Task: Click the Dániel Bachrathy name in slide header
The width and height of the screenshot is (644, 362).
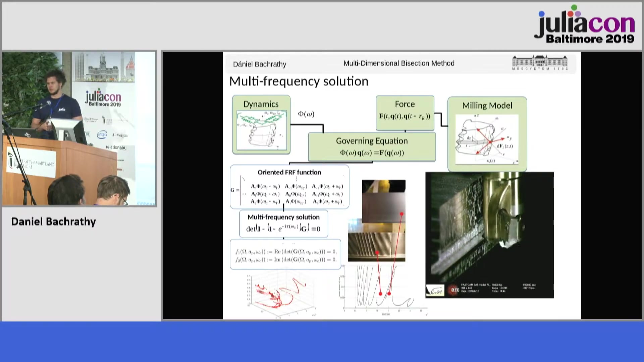Action: (x=259, y=64)
